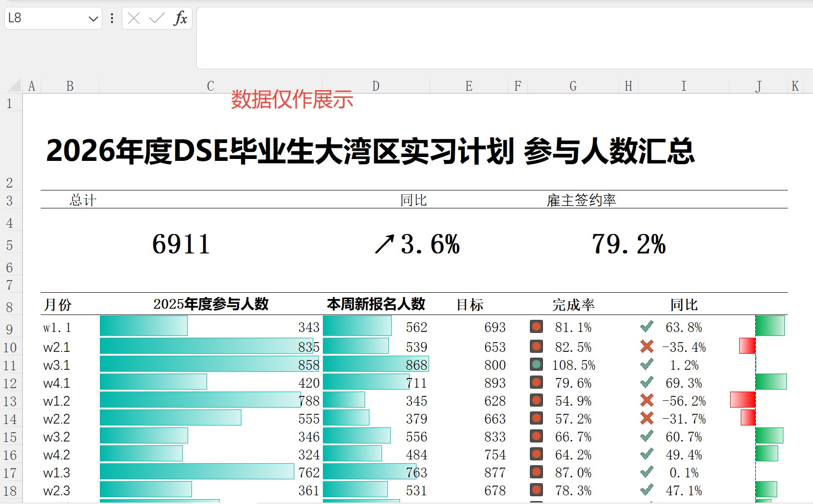Click the green check icon beside 63.8%

647,327
